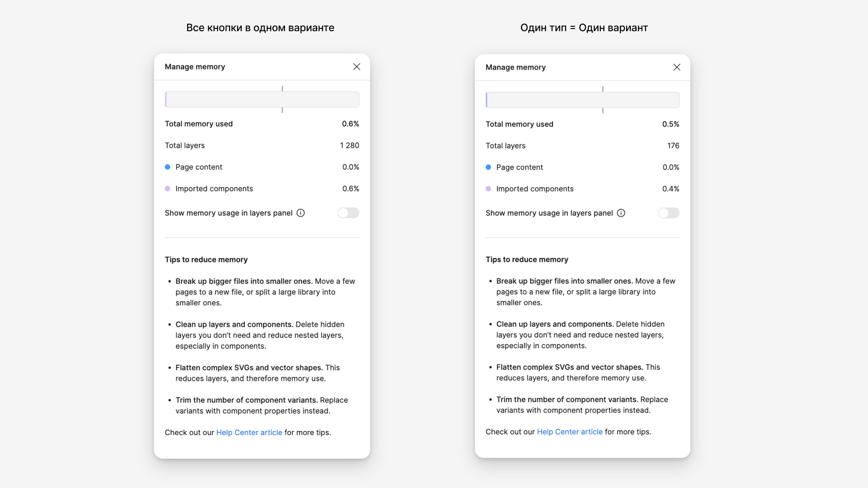Image resolution: width=868 pixels, height=488 pixels.
Task: Click the heading 'Все кнопки в одном варианте'
Action: point(260,28)
